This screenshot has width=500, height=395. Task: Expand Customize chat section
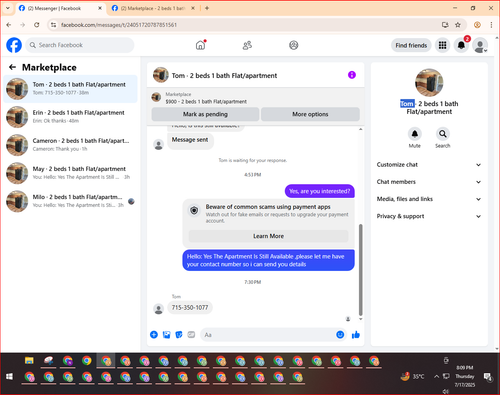pos(429,165)
